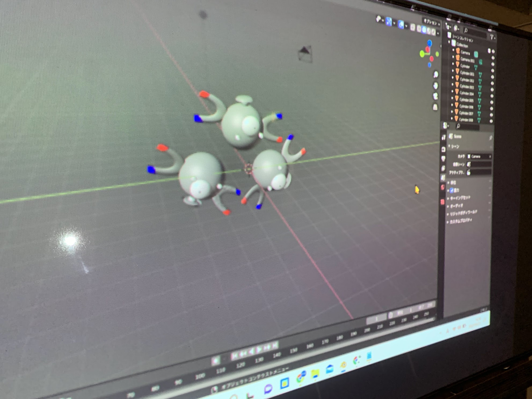The width and height of the screenshot is (532, 399).
Task: Click the Tool tab icon in Properties editor
Action: click(444, 137)
